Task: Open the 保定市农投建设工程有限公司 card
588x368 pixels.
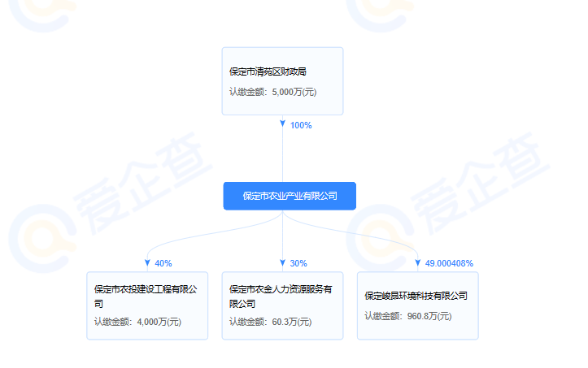Action: (x=147, y=305)
